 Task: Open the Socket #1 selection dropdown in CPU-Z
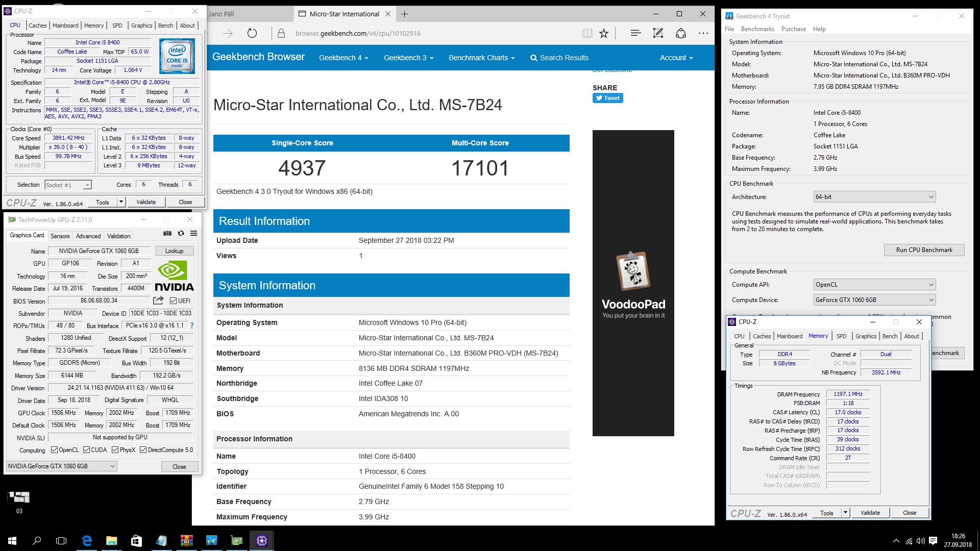pos(68,185)
